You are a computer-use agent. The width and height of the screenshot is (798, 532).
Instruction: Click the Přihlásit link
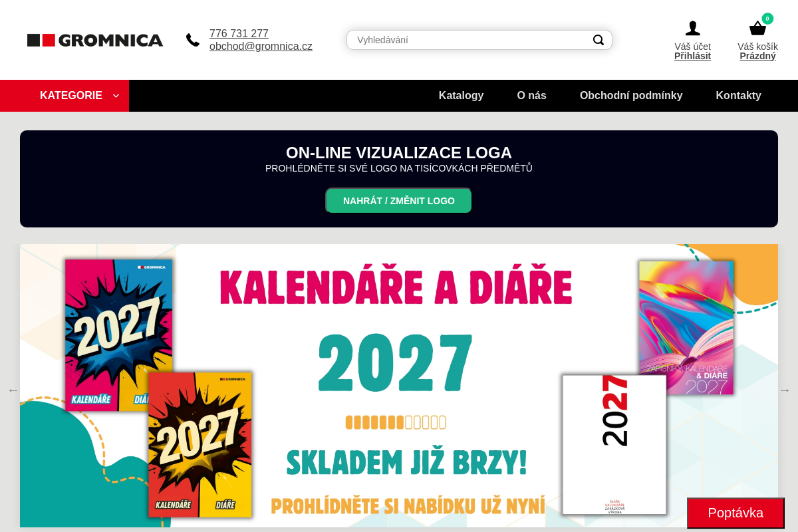pyautogui.click(x=692, y=56)
